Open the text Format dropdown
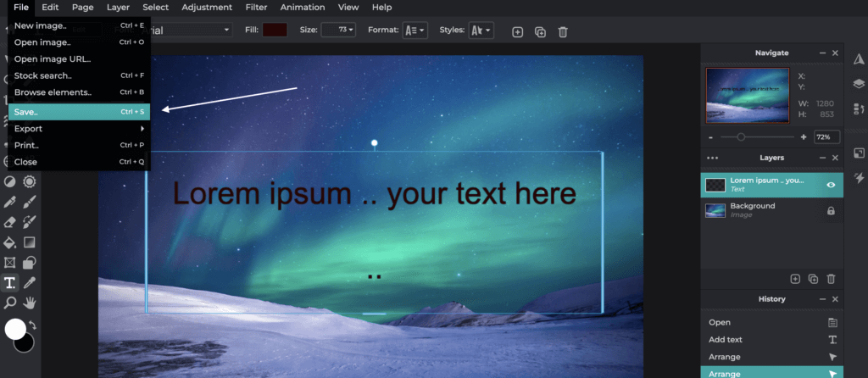868x378 pixels. point(415,31)
